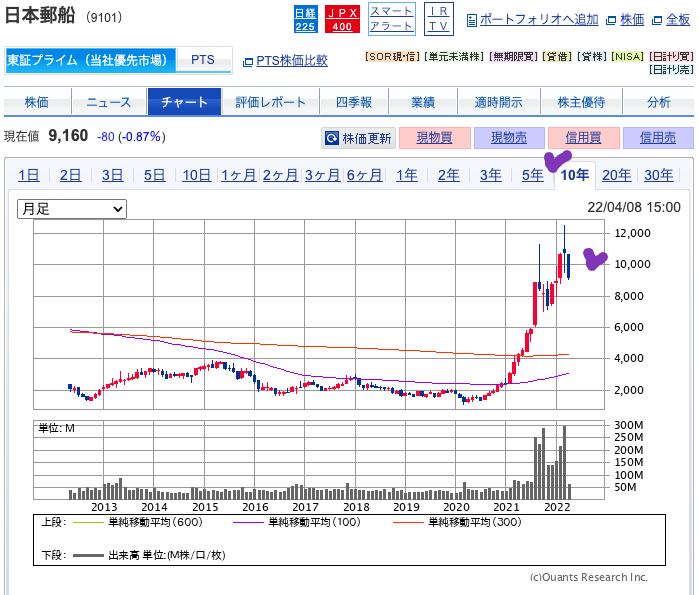Select 東証プライム market tab
This screenshot has width=699, height=595.
point(90,60)
